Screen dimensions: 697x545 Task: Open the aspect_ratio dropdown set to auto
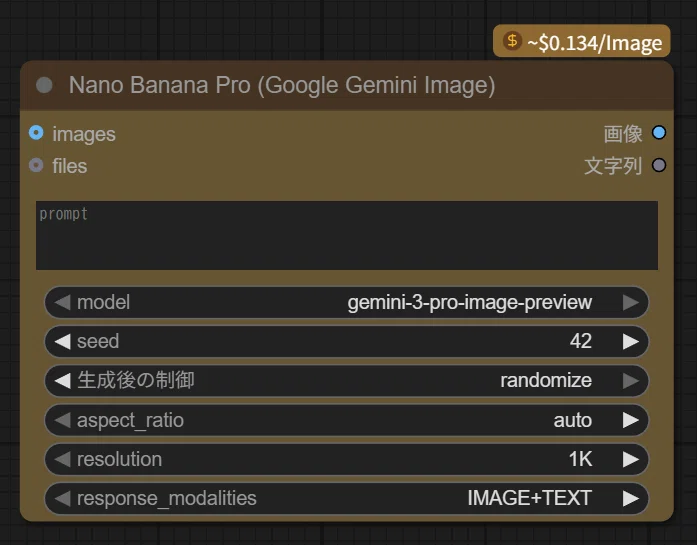pyautogui.click(x=347, y=420)
